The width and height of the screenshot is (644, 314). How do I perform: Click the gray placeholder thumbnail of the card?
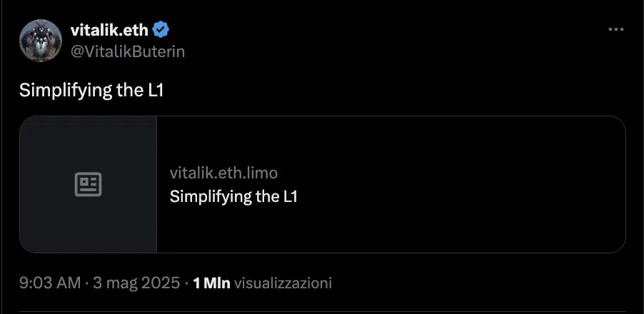[89, 184]
